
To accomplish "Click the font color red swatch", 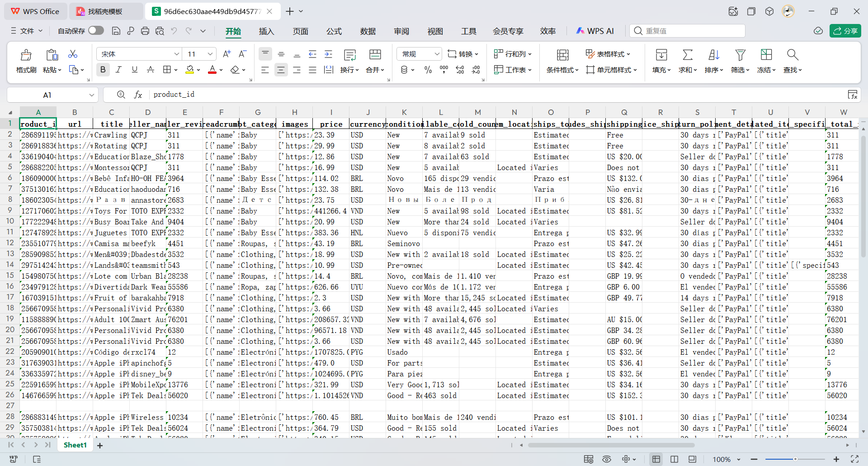I will (x=212, y=70).
